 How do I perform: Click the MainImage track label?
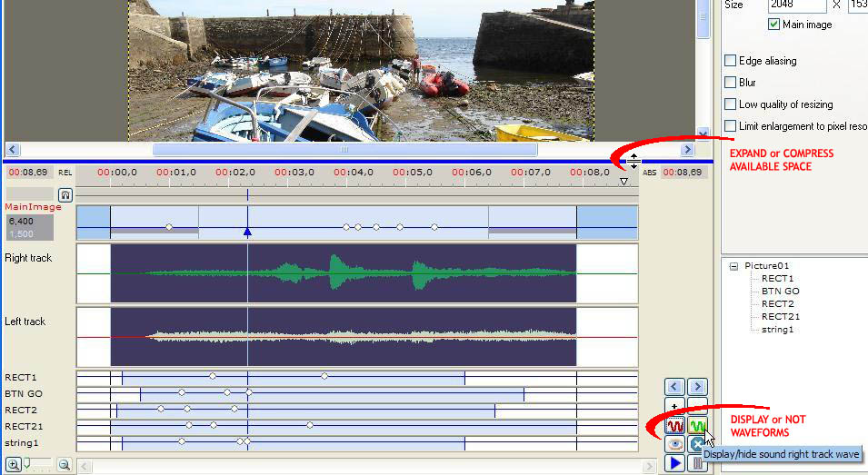tap(34, 207)
